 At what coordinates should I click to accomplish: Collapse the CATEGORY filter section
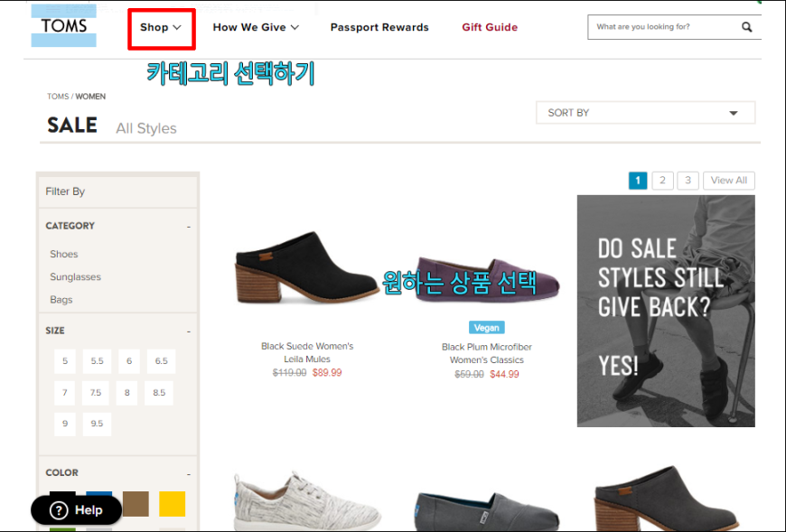pyautogui.click(x=189, y=227)
